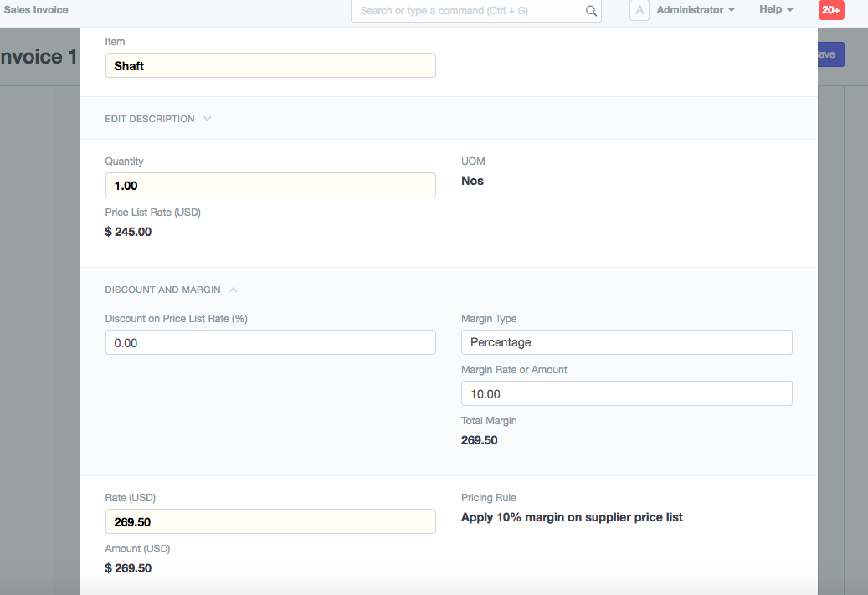Click the Administrator avatar icon

pos(639,10)
